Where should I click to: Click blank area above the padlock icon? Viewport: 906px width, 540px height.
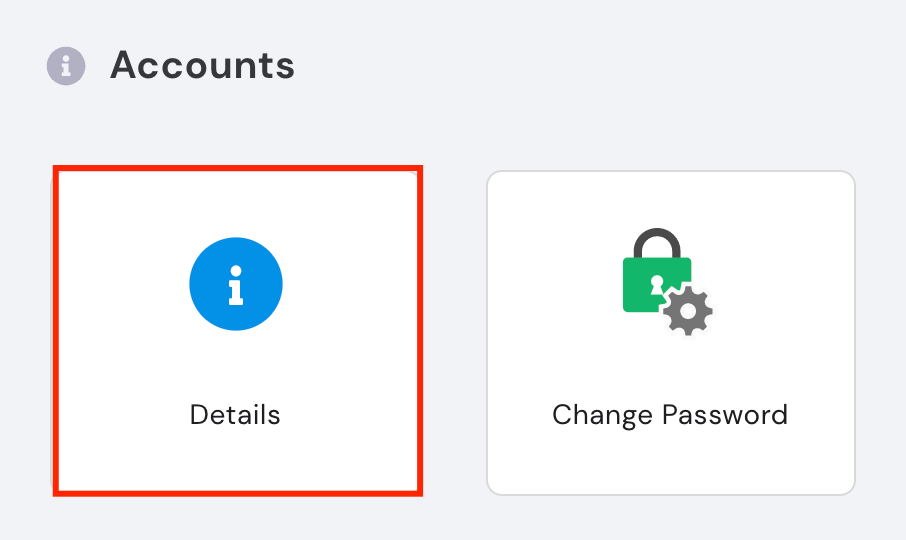click(671, 199)
